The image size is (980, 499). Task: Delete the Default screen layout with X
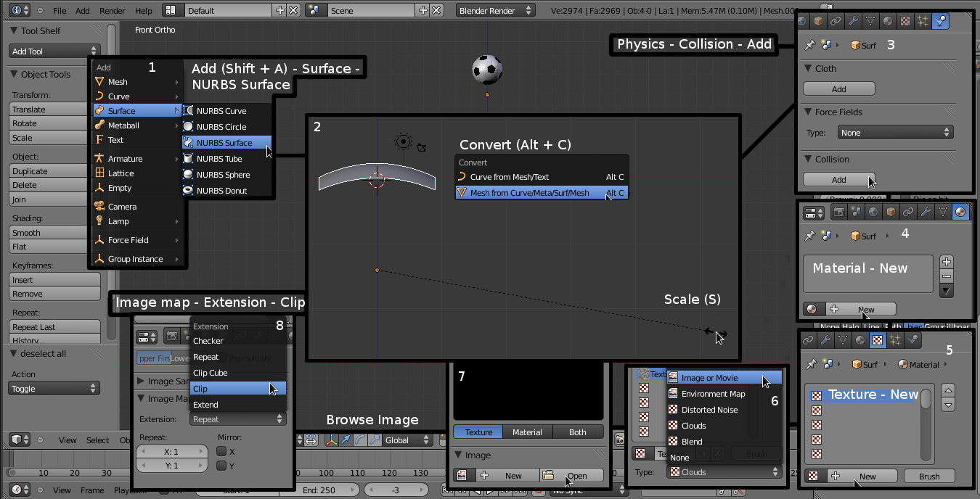click(293, 11)
